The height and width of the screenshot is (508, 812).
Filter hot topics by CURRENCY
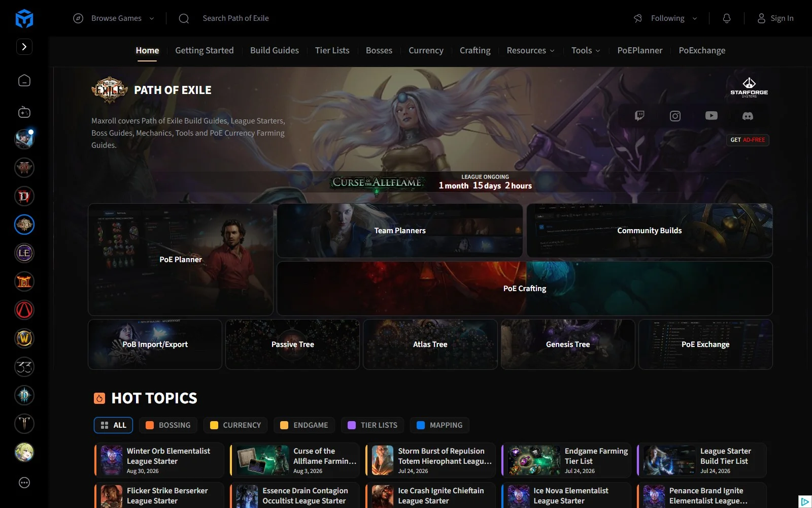coord(235,425)
